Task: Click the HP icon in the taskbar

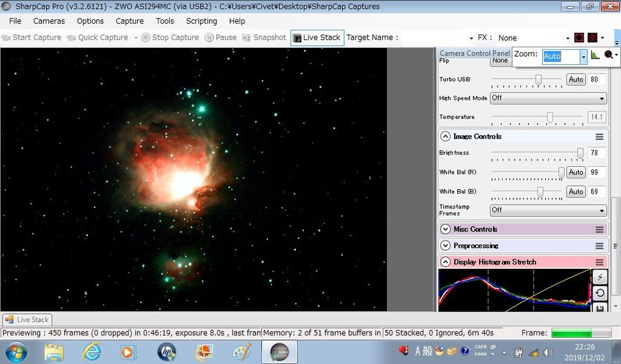Action: coord(166,352)
